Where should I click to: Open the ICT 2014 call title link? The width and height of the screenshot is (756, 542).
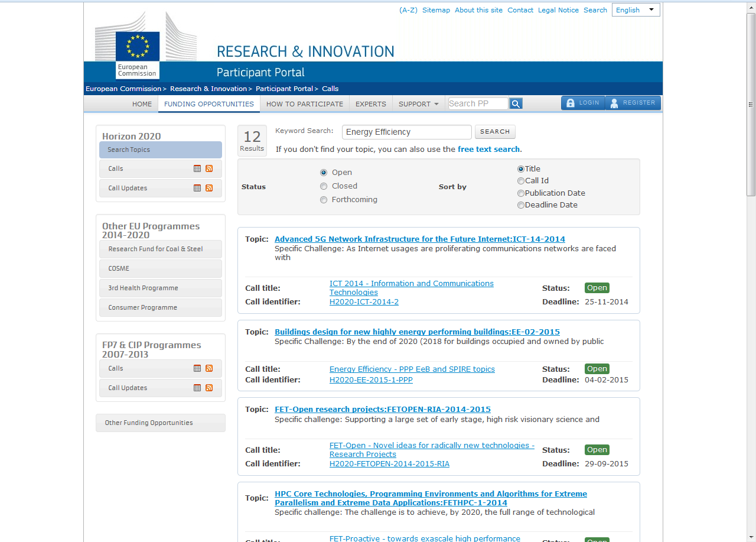tap(412, 288)
